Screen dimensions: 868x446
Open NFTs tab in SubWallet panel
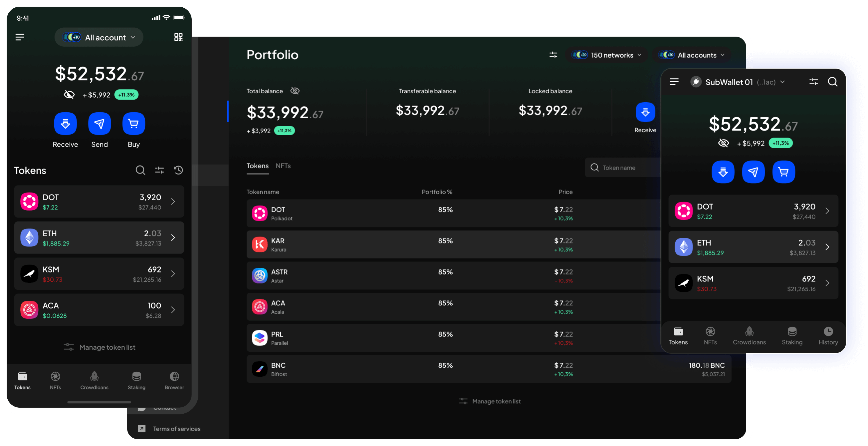(710, 336)
